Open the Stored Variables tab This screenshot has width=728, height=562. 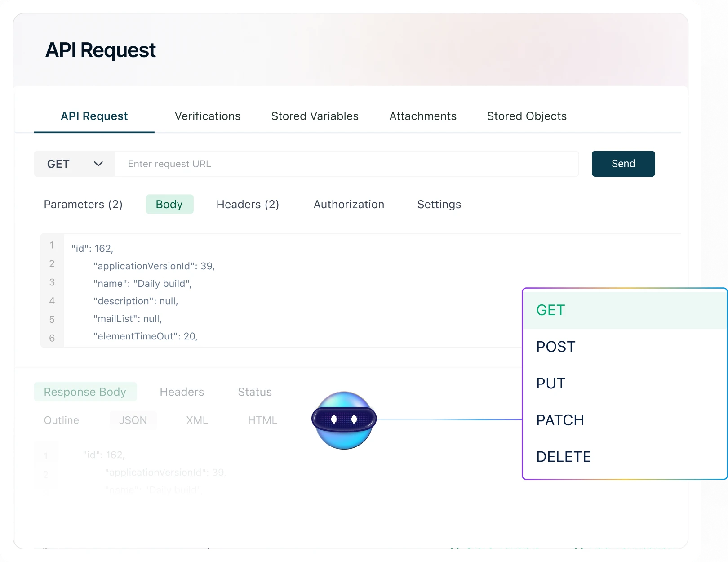pyautogui.click(x=315, y=116)
